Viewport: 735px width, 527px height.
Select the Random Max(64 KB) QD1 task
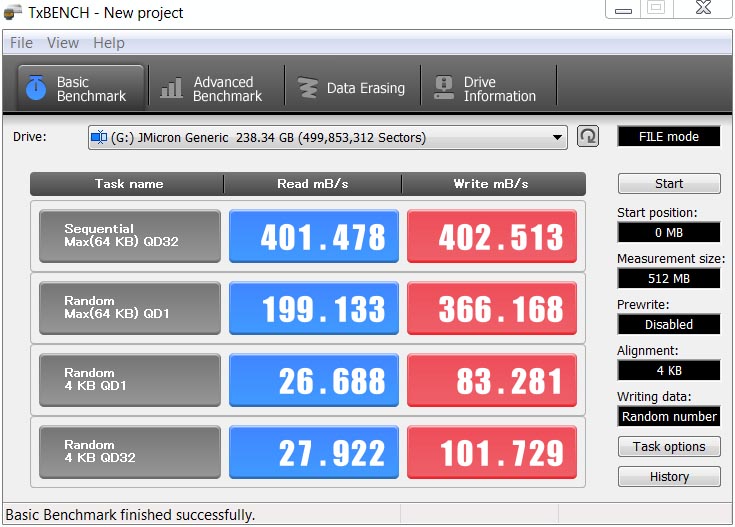tap(130, 308)
